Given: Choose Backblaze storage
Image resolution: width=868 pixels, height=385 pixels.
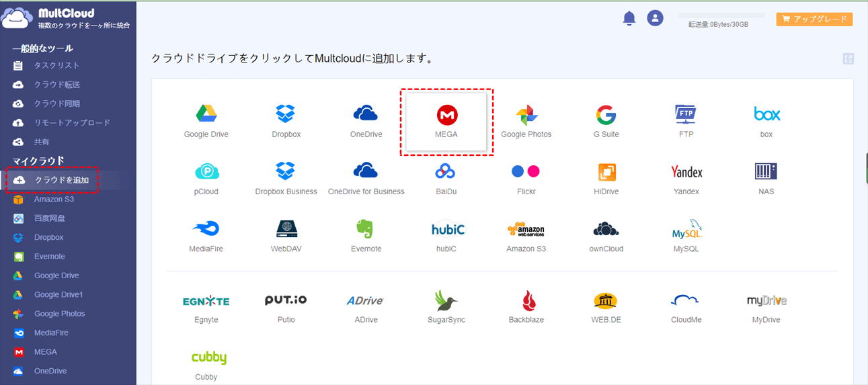Looking at the screenshot, I should click(x=526, y=307).
